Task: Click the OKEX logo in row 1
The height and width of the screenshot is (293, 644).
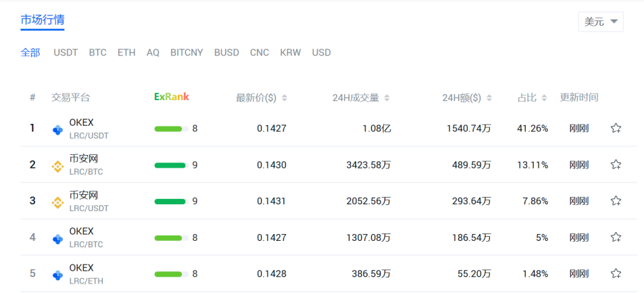Action: click(x=58, y=130)
